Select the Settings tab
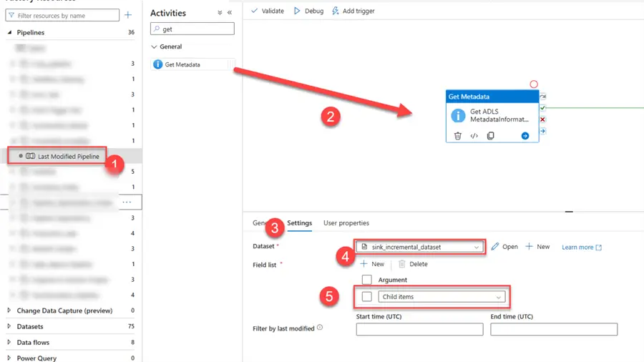Image resolution: width=644 pixels, height=362 pixels. coord(299,223)
